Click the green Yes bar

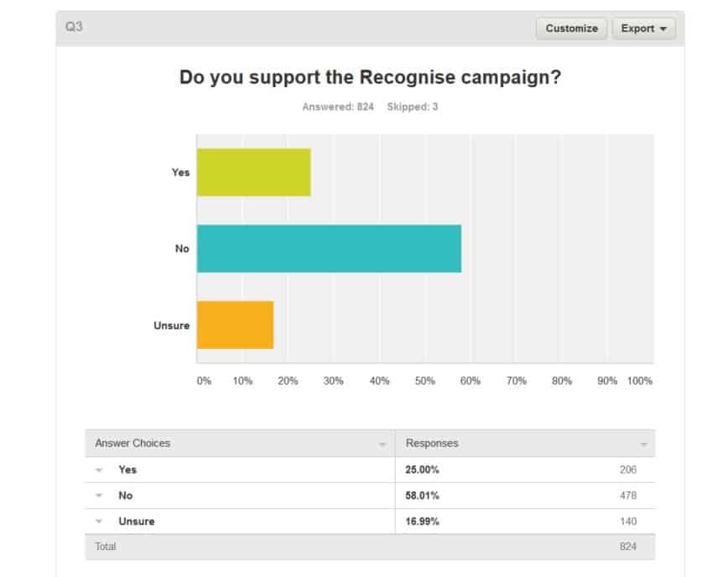point(253,173)
